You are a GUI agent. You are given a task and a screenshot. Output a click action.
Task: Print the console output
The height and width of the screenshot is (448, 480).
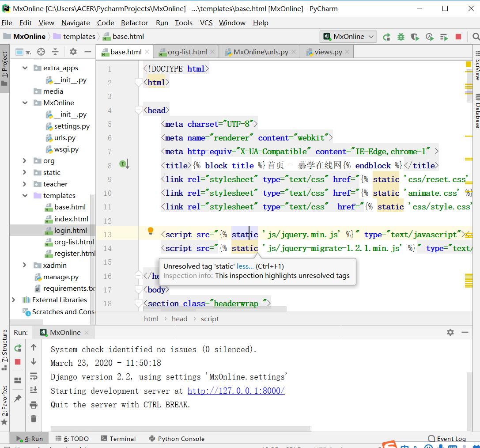(34, 405)
